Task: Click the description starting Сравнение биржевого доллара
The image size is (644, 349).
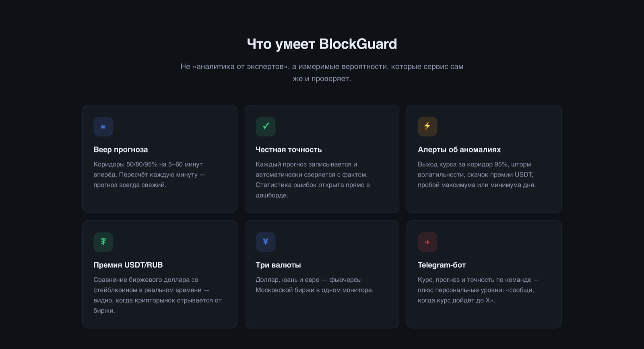Action: coord(158,295)
